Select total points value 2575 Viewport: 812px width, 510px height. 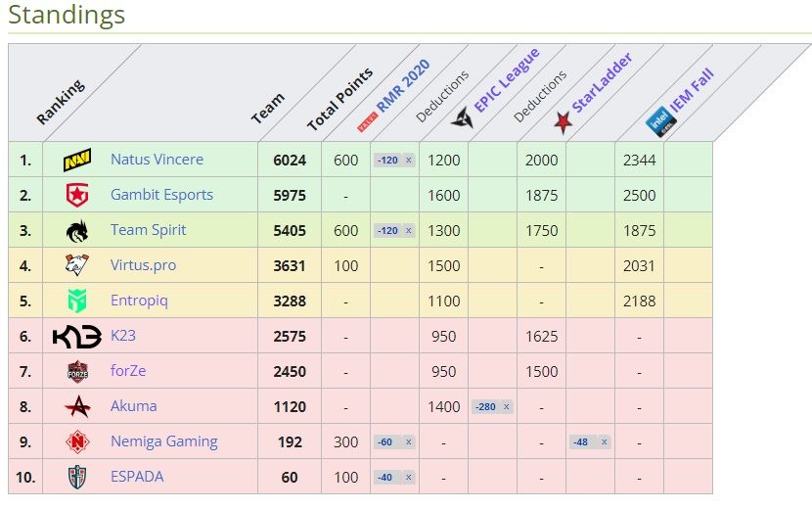(x=290, y=337)
